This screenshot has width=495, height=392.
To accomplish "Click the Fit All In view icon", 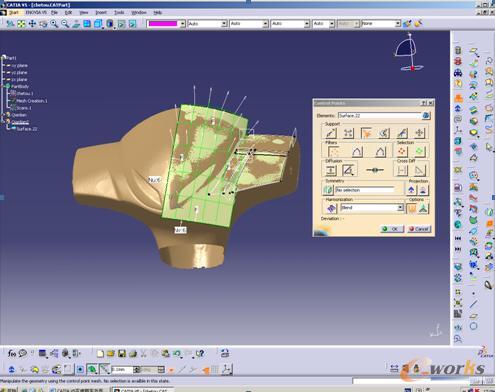I will click(x=21, y=24).
